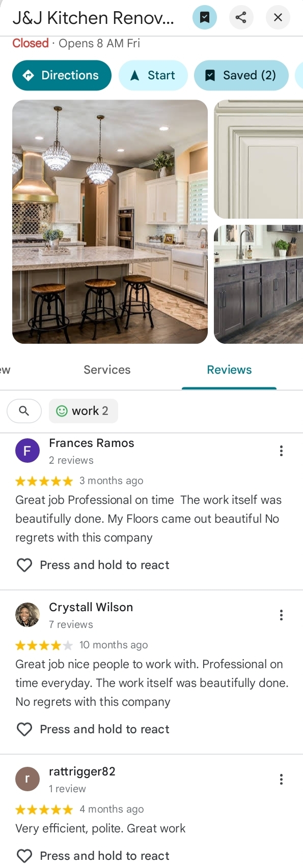Search reviews with magnifier icon
Image resolution: width=303 pixels, height=868 pixels.
(24, 411)
